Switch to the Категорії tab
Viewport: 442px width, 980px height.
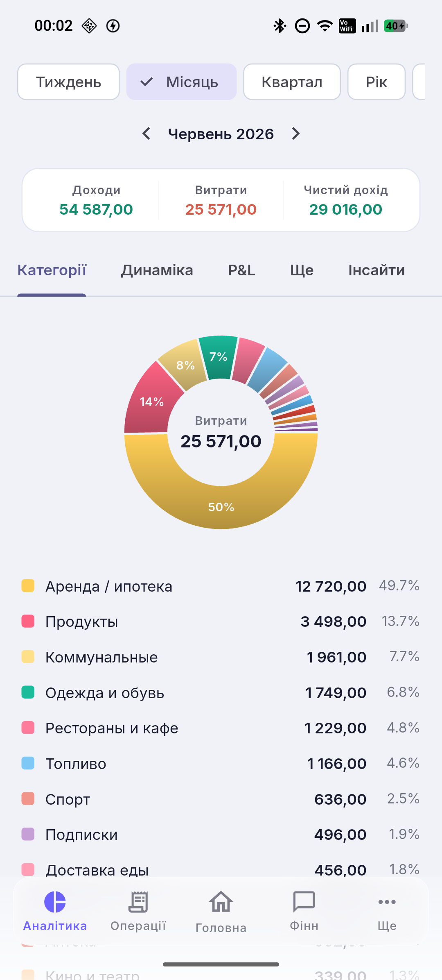point(52,270)
